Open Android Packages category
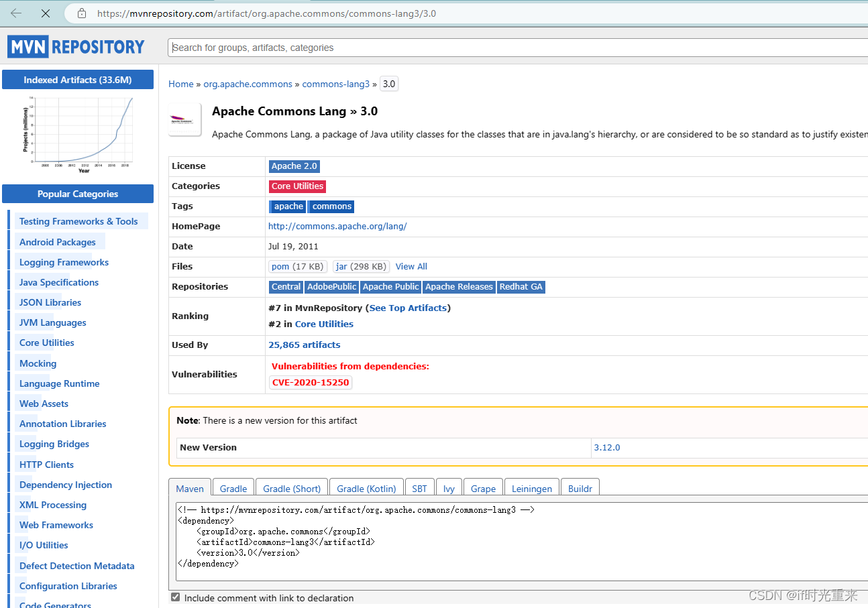The width and height of the screenshot is (868, 608). pyautogui.click(x=58, y=242)
